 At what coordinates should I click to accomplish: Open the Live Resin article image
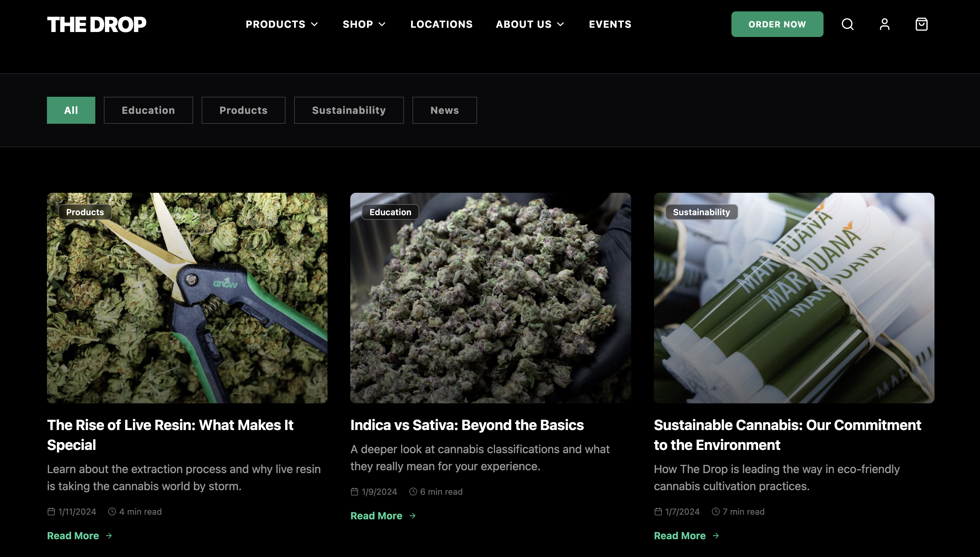point(187,298)
